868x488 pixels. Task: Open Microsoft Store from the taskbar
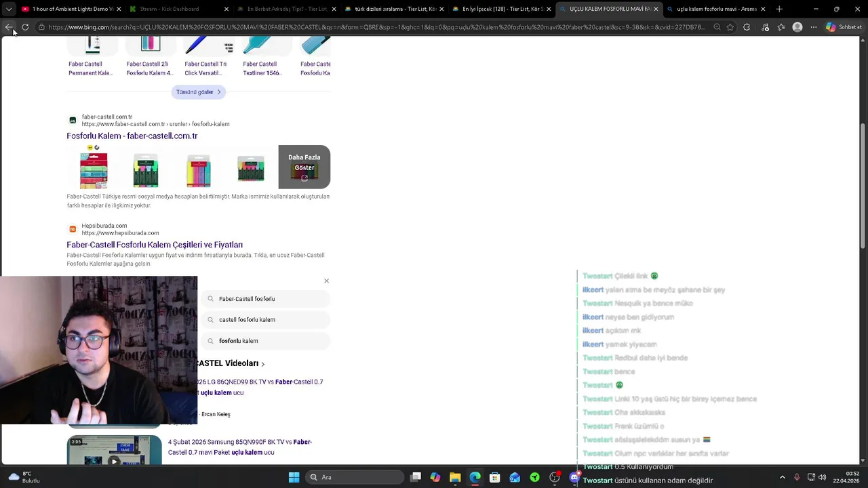tap(495, 477)
